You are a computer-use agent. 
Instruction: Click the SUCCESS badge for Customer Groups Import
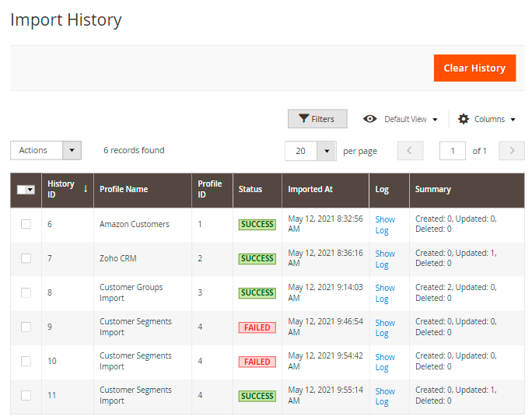pos(257,293)
